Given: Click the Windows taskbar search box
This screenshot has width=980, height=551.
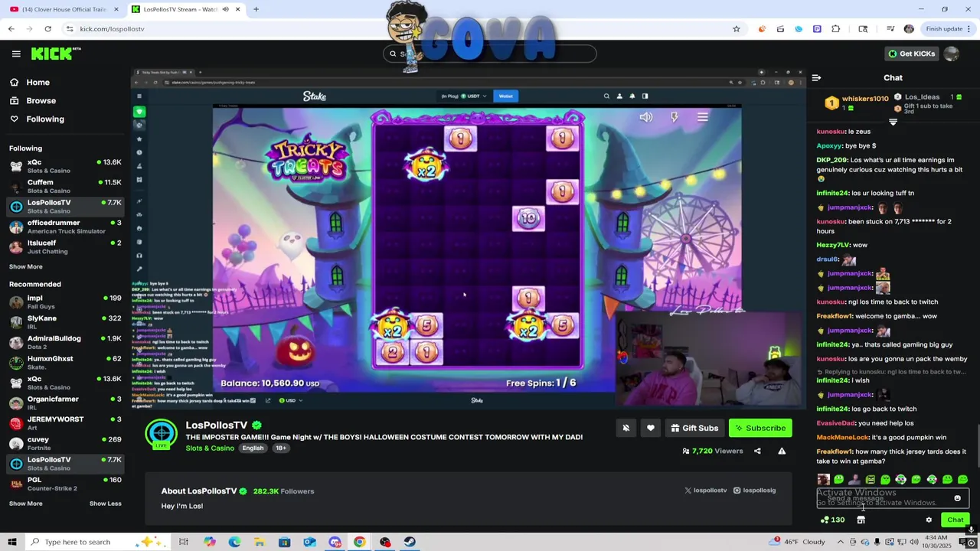Looking at the screenshot, I should pyautogui.click(x=96, y=542).
